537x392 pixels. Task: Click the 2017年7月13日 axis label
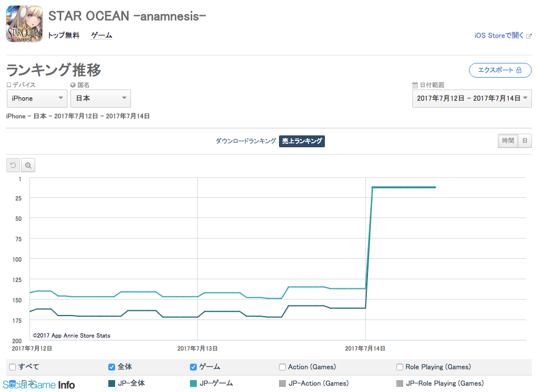pos(197,348)
